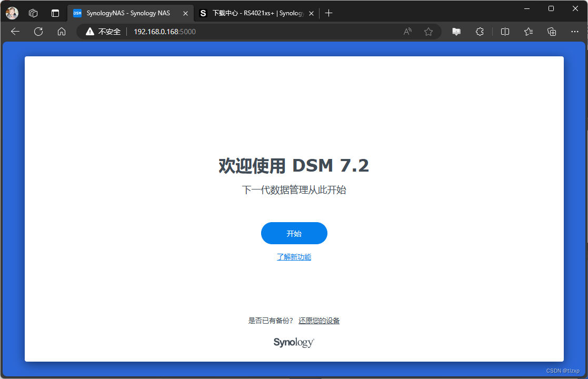Click the address bar URL 192.168.0.168:5000
Image resolution: width=588 pixels, height=379 pixels.
tap(165, 32)
